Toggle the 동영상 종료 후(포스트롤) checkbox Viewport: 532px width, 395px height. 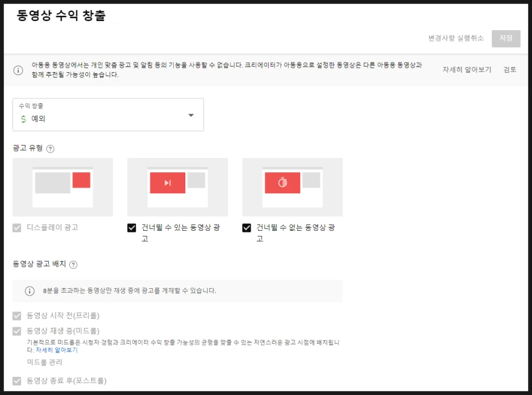(18, 382)
